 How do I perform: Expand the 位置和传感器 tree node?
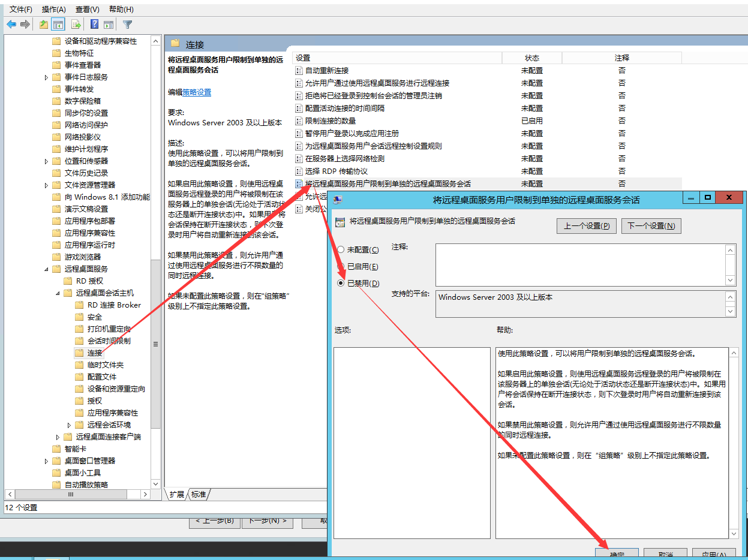point(47,161)
